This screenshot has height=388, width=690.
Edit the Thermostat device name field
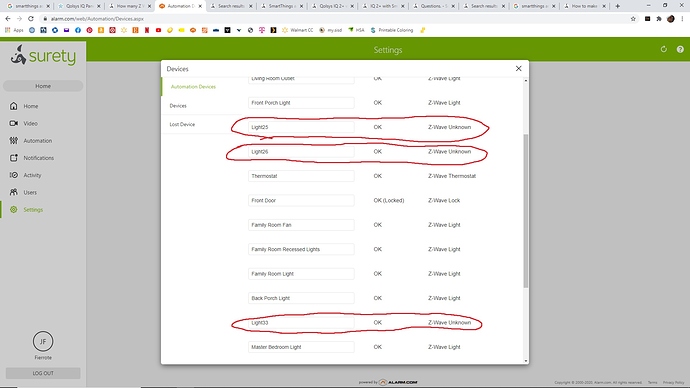pyautogui.click(x=301, y=176)
